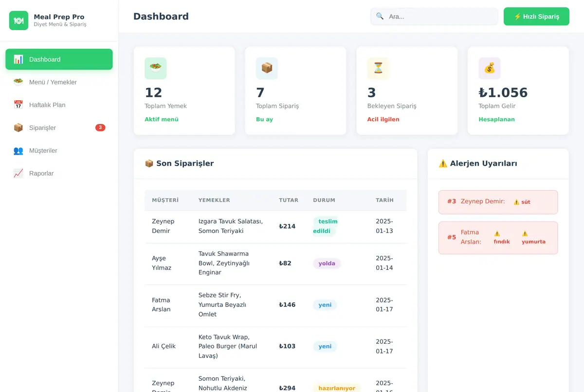The width and height of the screenshot is (584, 392).
Task: Open Menü / Yemekler in the sidebar
Action: click(x=59, y=82)
